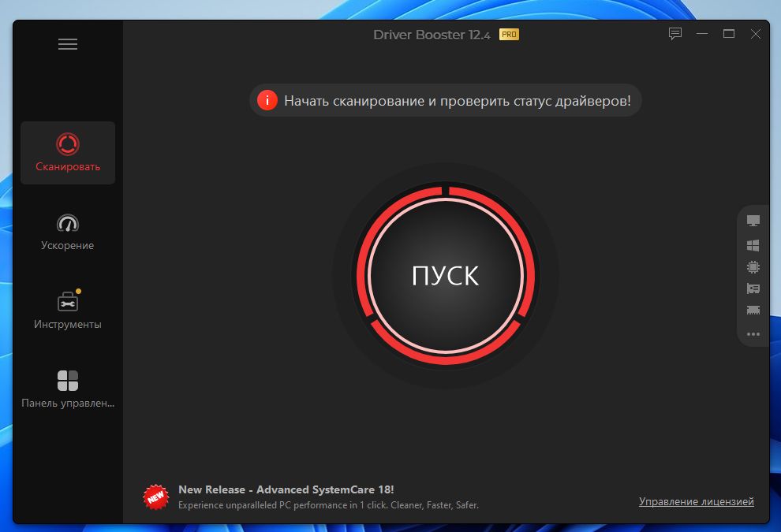Viewport: 781px width, 532px height.
Task: Open the feedback chat icon
Action: (x=675, y=34)
